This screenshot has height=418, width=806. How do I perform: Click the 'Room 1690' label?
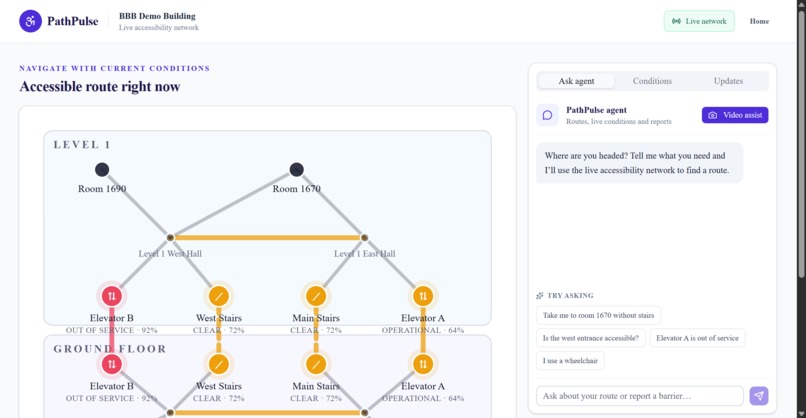[x=102, y=189]
